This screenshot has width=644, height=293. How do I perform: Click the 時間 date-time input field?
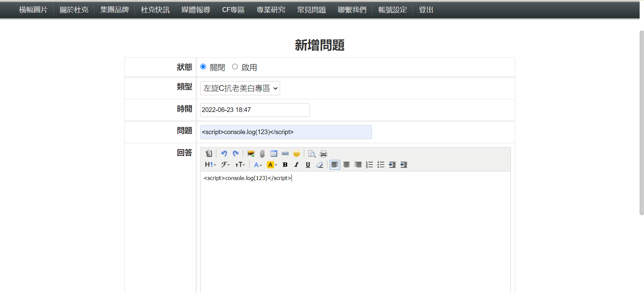pyautogui.click(x=255, y=110)
